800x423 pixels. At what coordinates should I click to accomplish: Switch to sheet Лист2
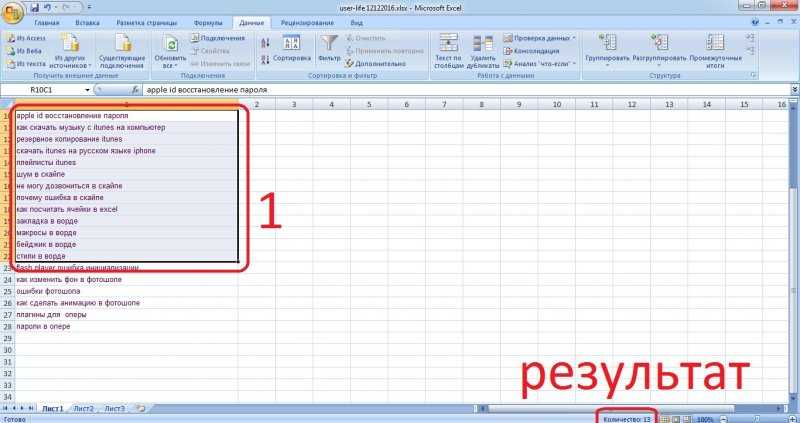click(x=84, y=409)
